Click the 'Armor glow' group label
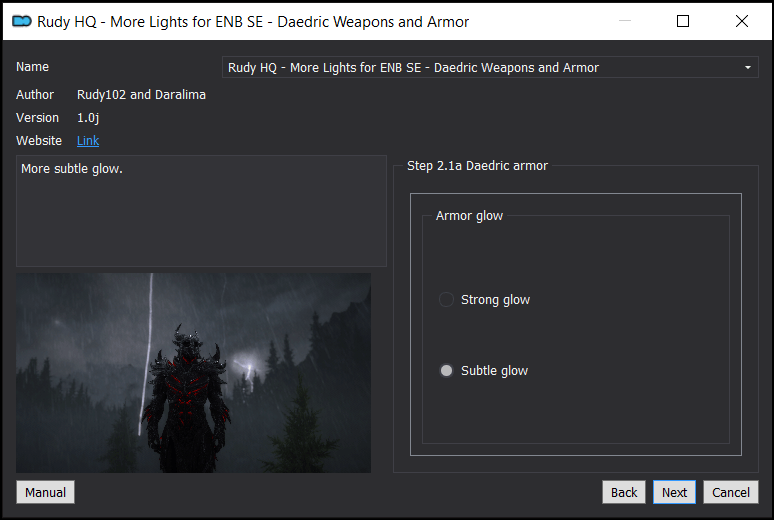774x520 pixels. click(469, 216)
